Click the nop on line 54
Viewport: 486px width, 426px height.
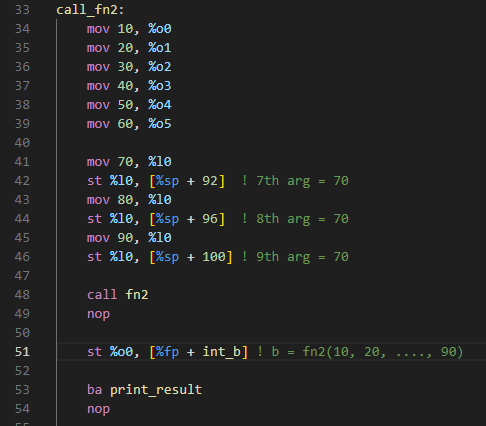click(98, 409)
